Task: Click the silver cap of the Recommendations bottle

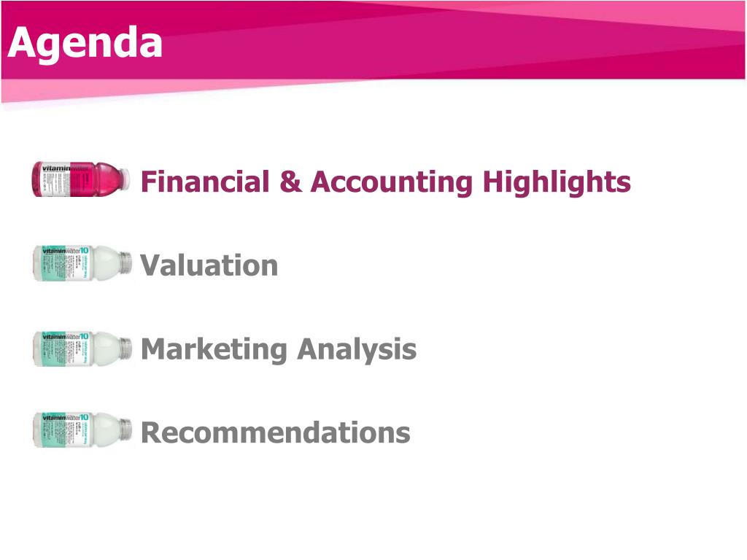Action: 125,430
